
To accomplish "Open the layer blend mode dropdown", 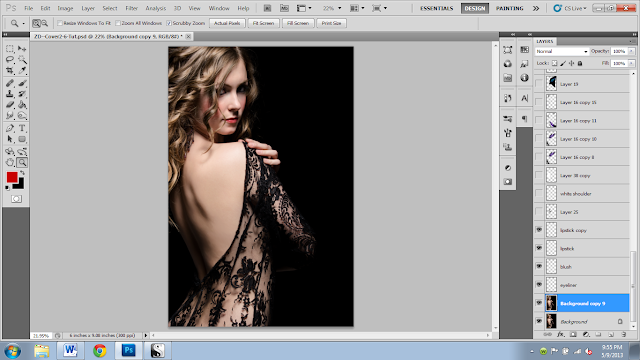I will (x=562, y=51).
